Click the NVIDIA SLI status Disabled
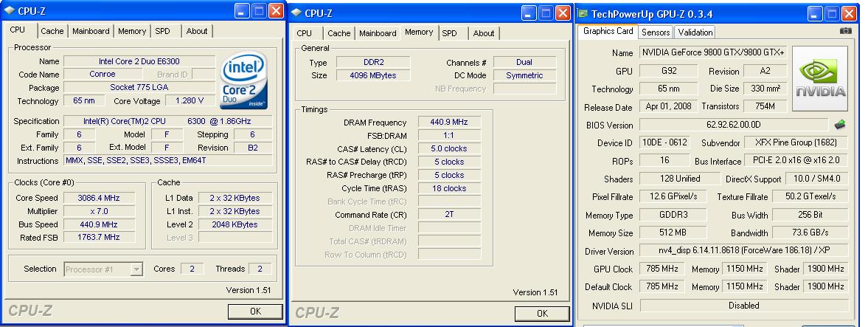 [x=743, y=306]
